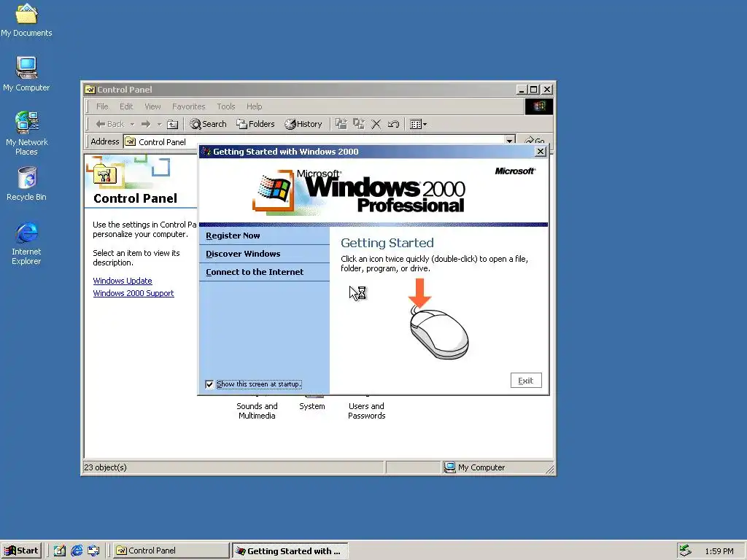The width and height of the screenshot is (747, 560).
Task: Click the Getting Started dialog title bar icon
Action: 206,152
